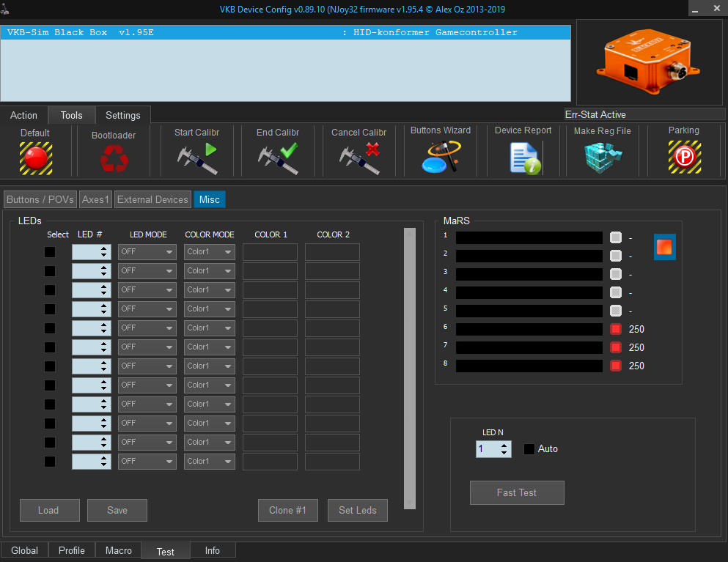The image size is (728, 562).
Task: Switch to the Tools tab
Action: pos(72,115)
